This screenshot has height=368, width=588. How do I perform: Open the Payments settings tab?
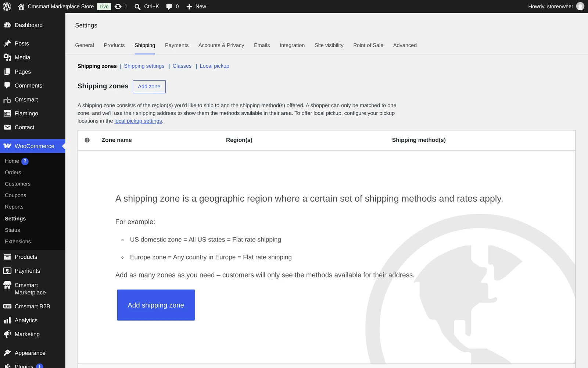[x=177, y=45]
